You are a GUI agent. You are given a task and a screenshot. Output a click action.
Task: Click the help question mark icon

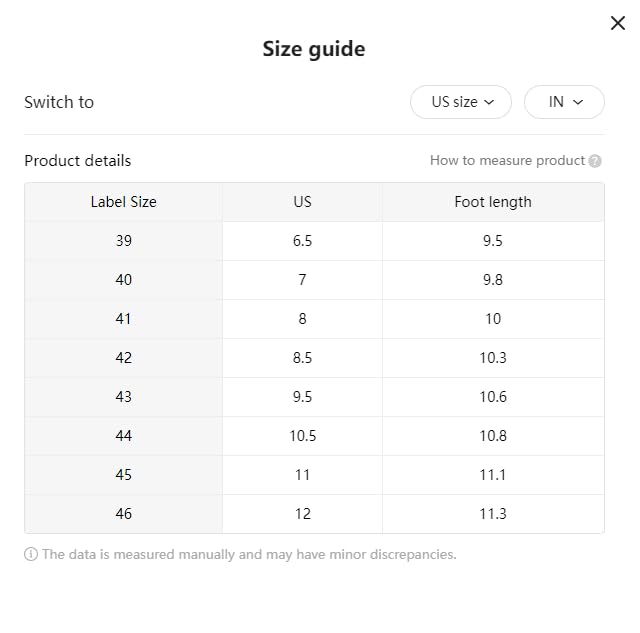pyautogui.click(x=595, y=161)
